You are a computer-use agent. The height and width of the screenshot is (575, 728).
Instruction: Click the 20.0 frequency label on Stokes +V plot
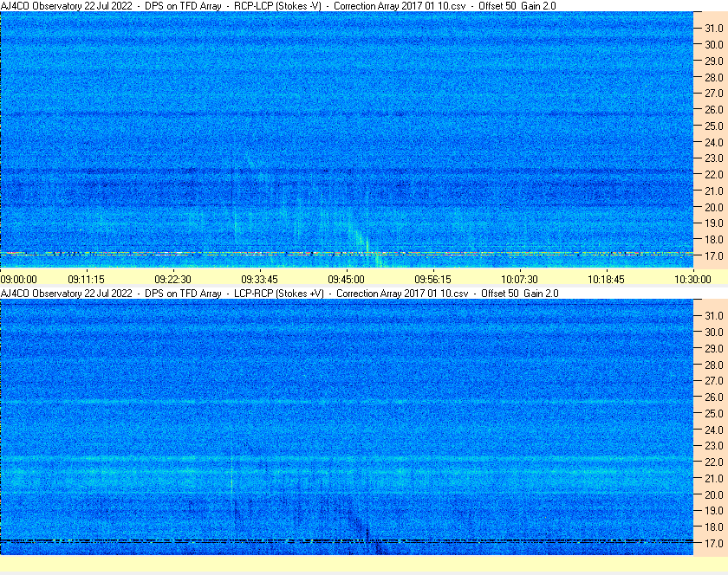click(714, 494)
